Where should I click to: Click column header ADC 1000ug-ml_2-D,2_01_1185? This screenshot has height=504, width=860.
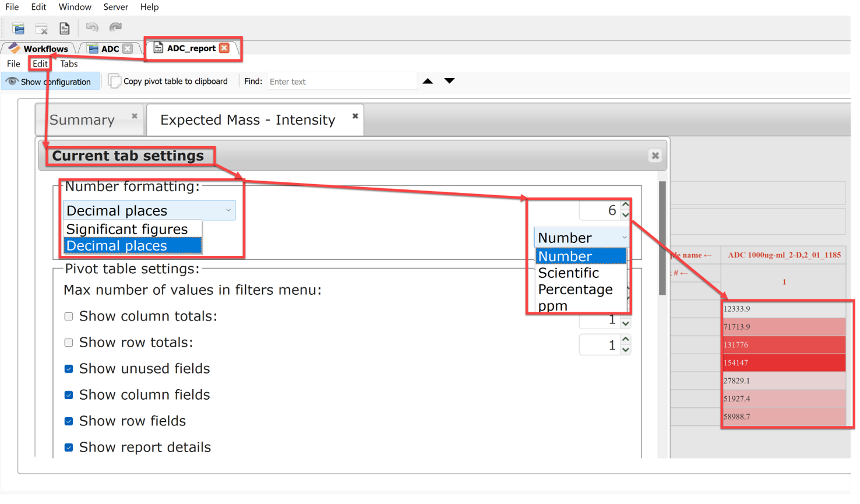coord(784,255)
